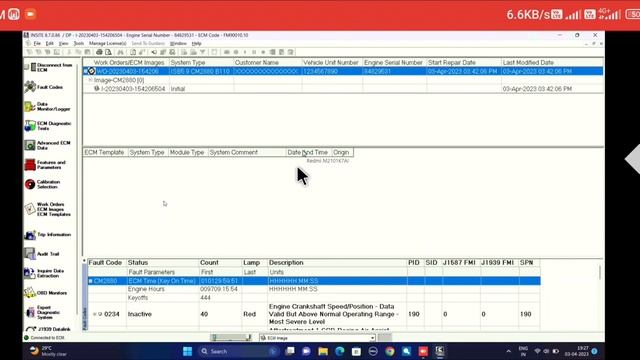Click the Inactive status of fault 0234

pos(140,314)
